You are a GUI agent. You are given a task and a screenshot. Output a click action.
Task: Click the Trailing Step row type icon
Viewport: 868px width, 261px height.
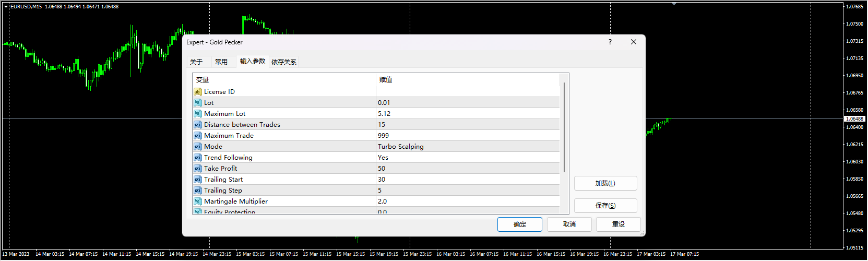coord(197,191)
